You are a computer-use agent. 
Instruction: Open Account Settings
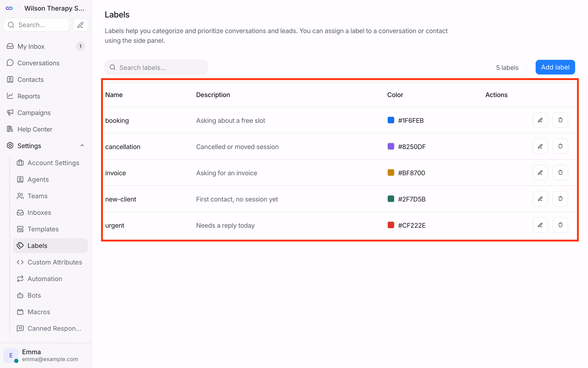(x=50, y=163)
